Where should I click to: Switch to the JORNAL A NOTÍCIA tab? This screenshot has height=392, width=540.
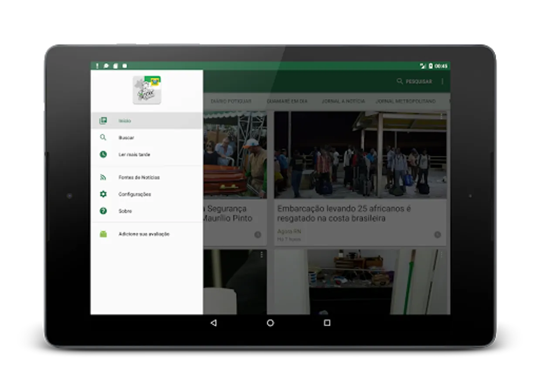click(343, 101)
